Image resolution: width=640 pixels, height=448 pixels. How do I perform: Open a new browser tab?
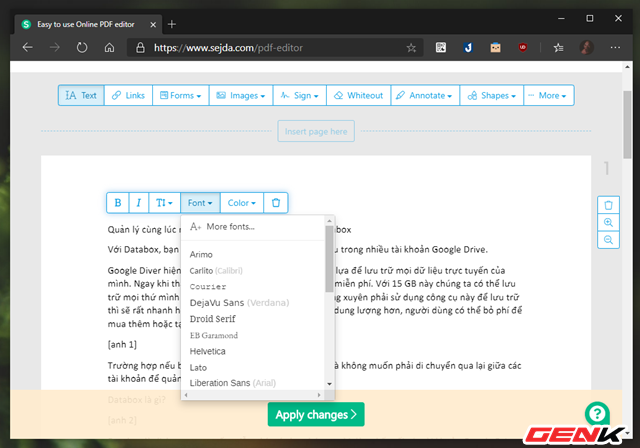(172, 23)
